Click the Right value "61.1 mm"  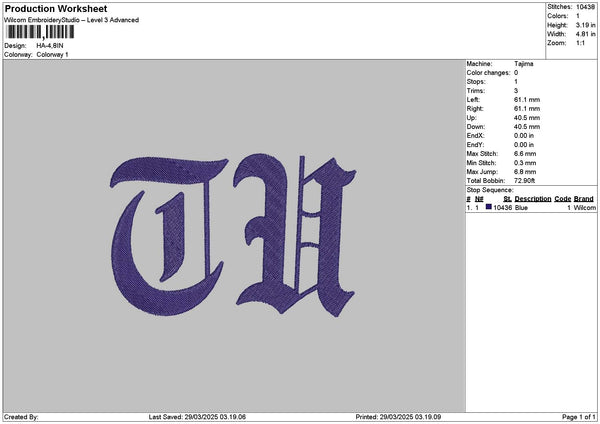(527, 109)
